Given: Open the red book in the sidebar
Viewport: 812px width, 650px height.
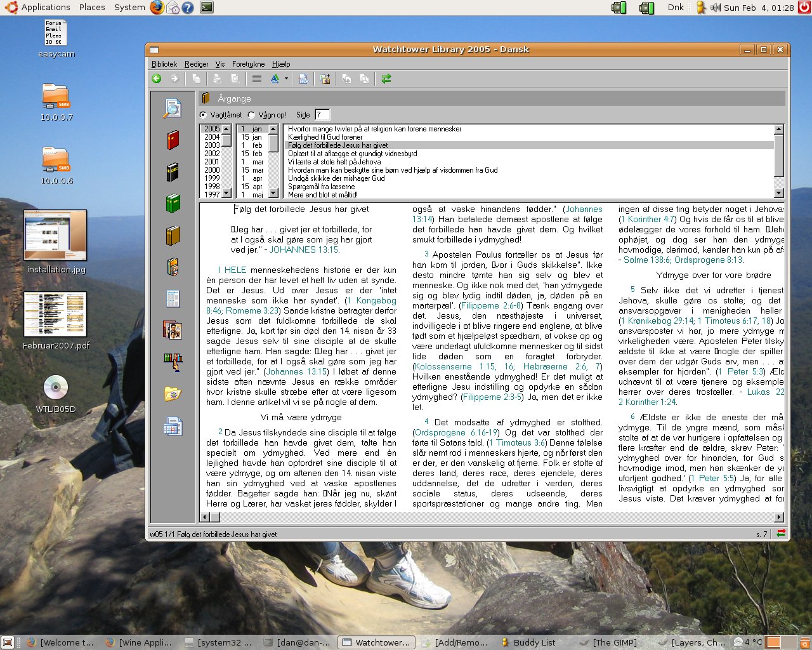Looking at the screenshot, I should click(173, 140).
